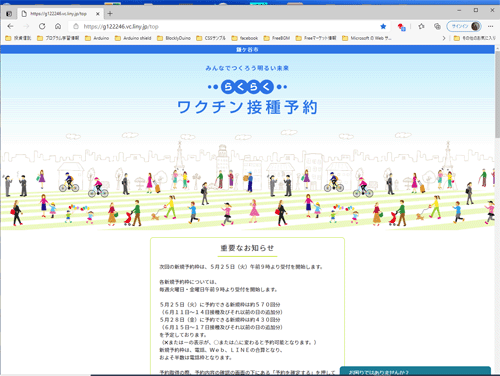Select the g122246.vc.liny.jp browser tab
This screenshot has width=500, height=376.
point(60,14)
